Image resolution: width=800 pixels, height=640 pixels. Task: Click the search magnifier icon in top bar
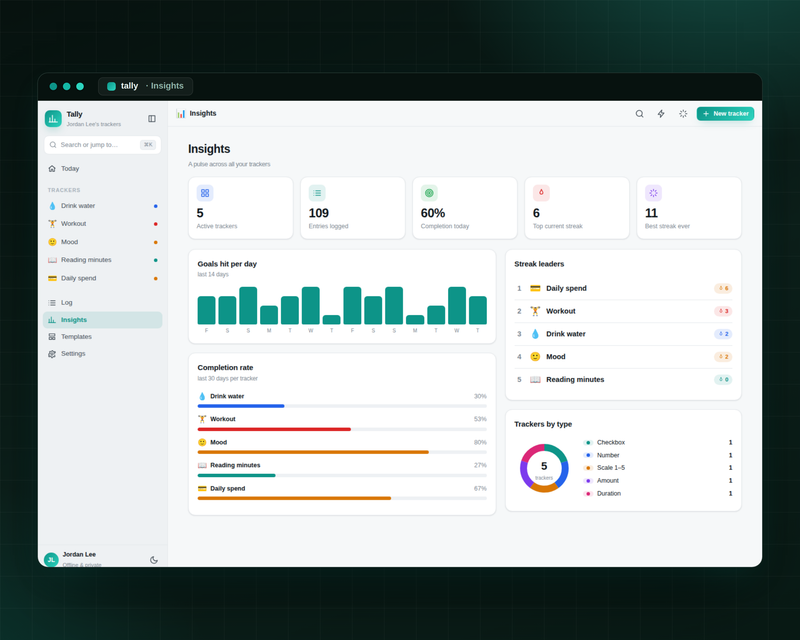[639, 114]
